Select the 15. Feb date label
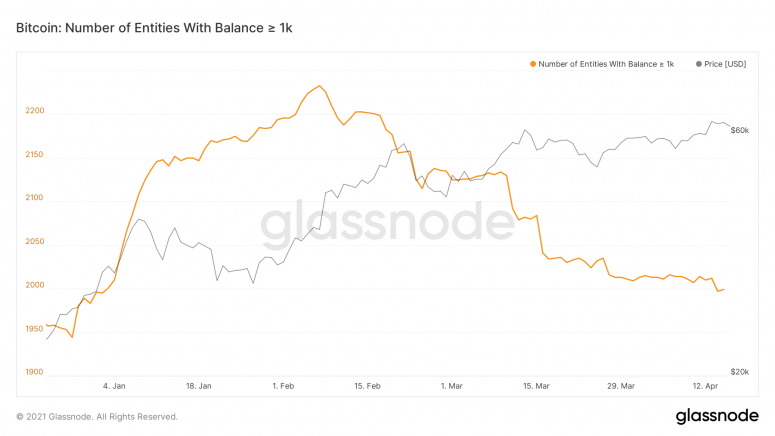 (x=368, y=385)
